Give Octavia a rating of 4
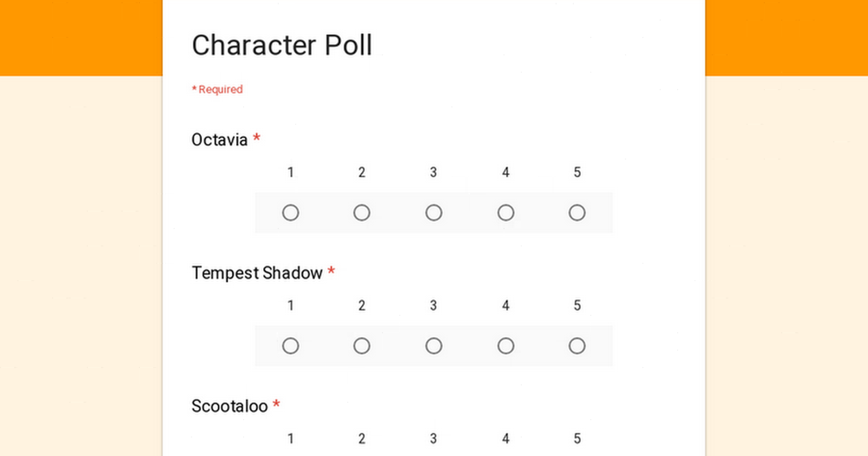Image resolution: width=868 pixels, height=456 pixels. [506, 213]
